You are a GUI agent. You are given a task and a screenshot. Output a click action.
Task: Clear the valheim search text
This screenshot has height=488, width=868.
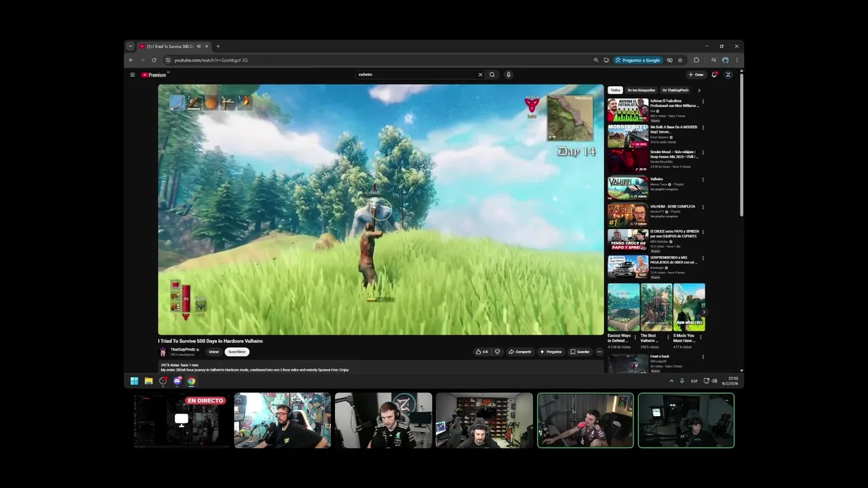pos(480,75)
